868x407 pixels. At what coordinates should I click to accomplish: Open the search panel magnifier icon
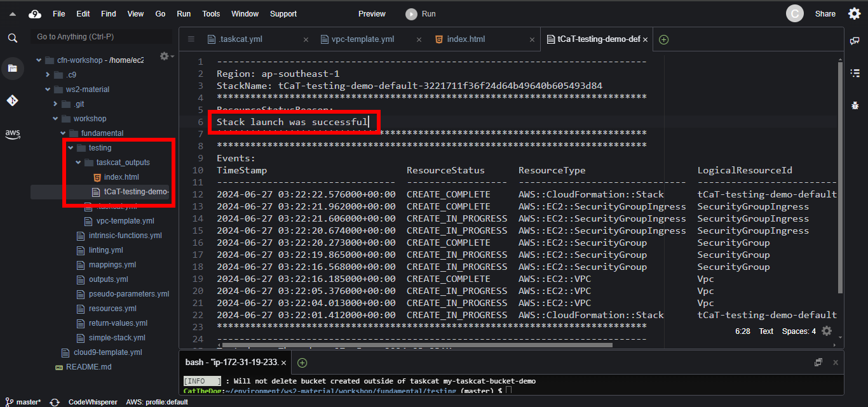tap(13, 38)
